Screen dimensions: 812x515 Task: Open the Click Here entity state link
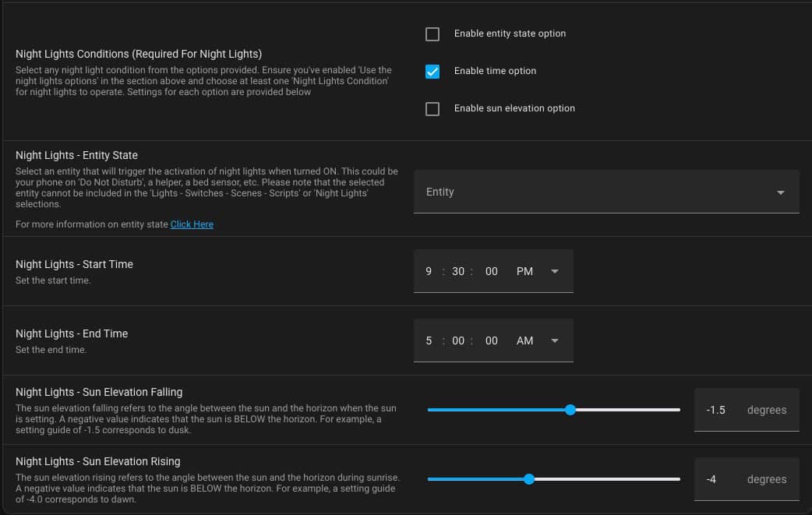pyautogui.click(x=192, y=224)
